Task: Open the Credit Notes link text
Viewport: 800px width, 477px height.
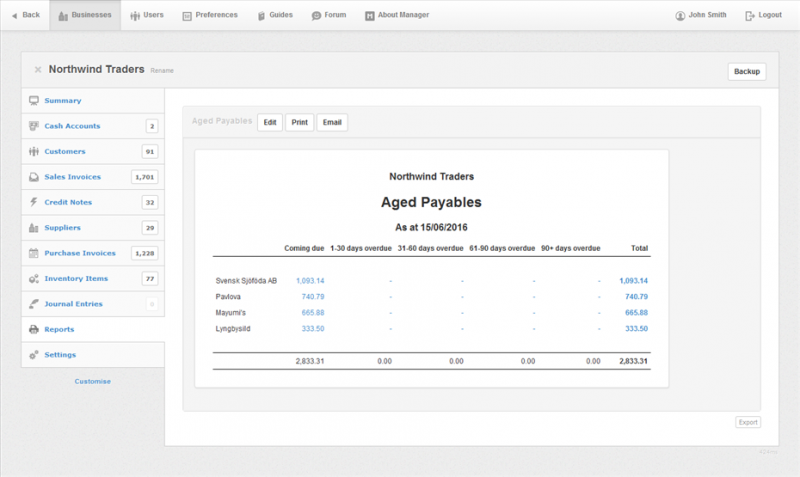Action: point(68,202)
